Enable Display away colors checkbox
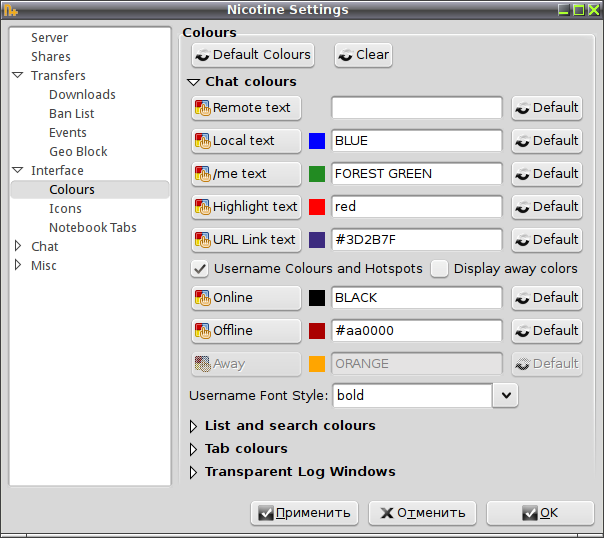 (x=440, y=269)
